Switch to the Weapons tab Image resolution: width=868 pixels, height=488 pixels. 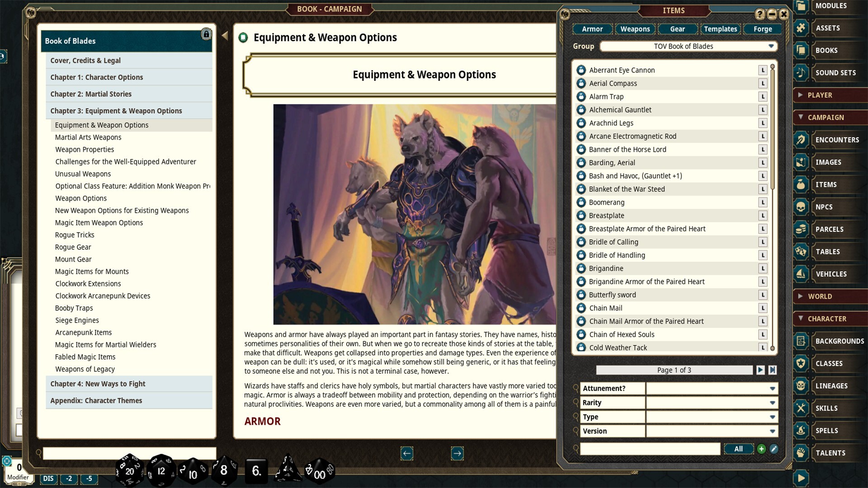(635, 29)
